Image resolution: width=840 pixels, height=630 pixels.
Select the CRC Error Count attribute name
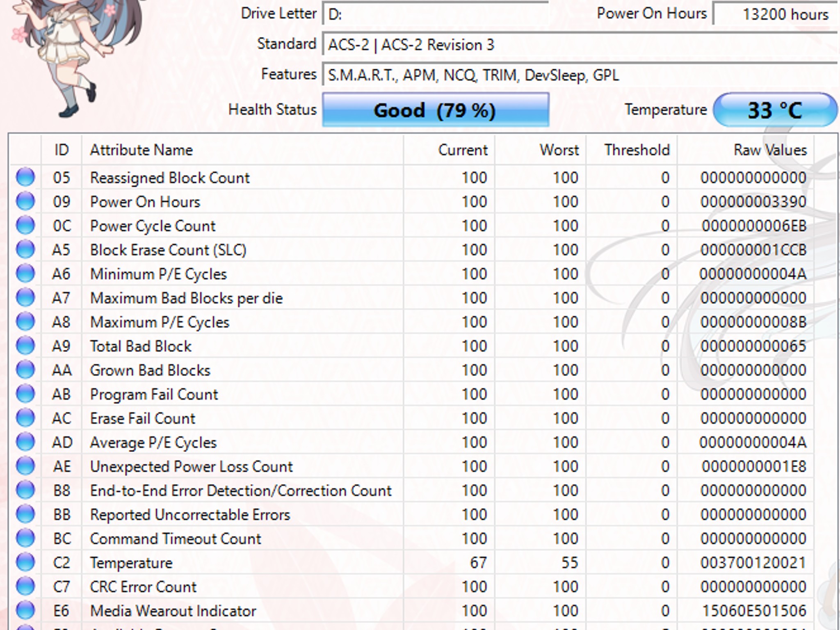143,587
